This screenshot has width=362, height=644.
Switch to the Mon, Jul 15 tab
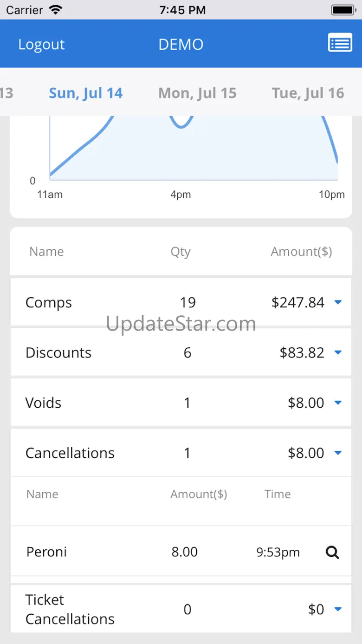197,93
